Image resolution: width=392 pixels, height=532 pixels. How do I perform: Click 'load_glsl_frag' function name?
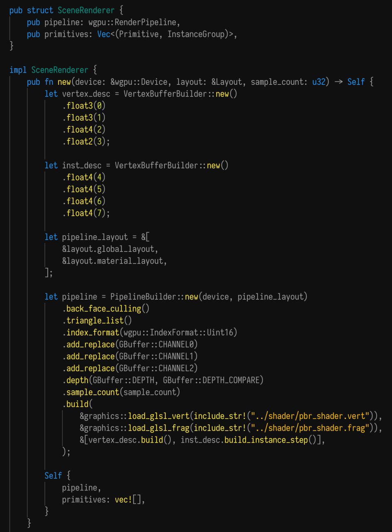158,429
